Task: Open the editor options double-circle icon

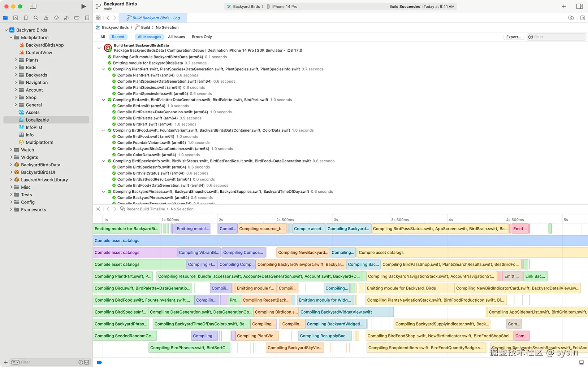Action: pos(571,17)
